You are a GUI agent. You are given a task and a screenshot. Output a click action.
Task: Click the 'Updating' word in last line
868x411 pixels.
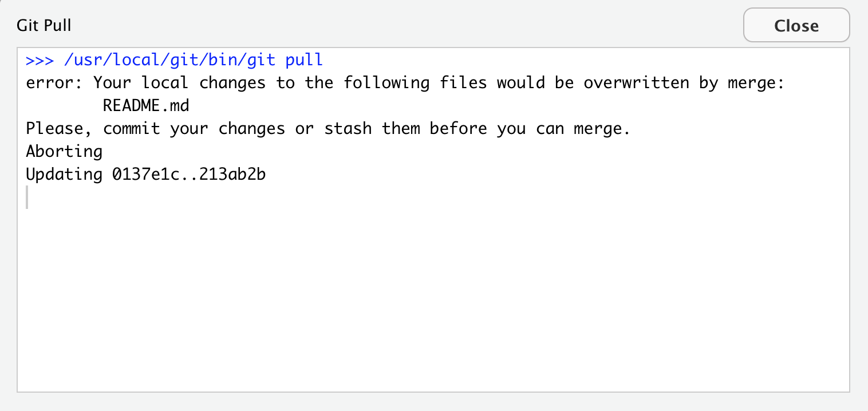click(64, 174)
